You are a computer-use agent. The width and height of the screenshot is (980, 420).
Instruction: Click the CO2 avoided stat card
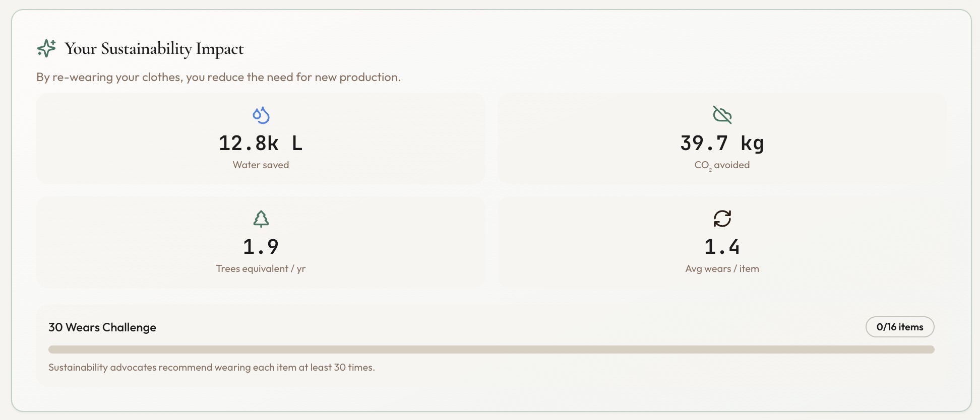click(722, 138)
